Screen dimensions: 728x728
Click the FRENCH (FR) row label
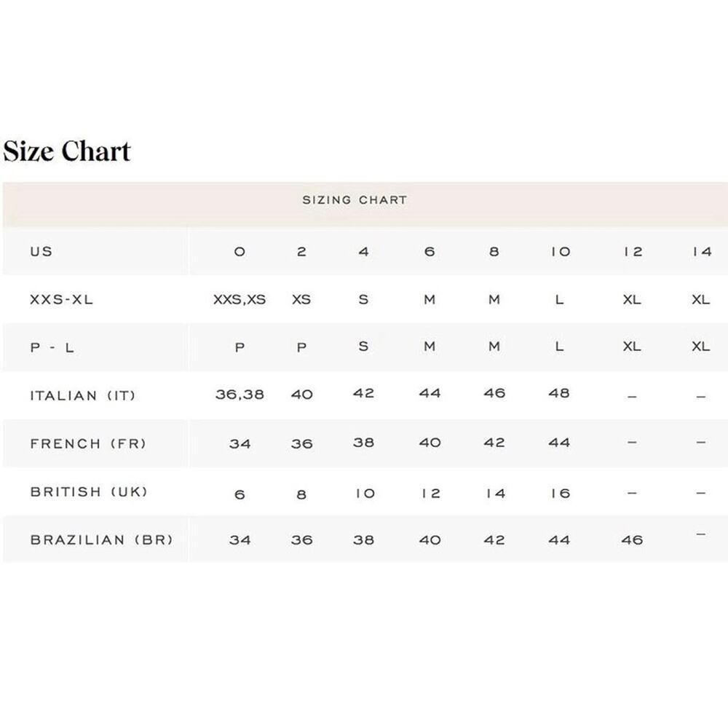(88, 443)
